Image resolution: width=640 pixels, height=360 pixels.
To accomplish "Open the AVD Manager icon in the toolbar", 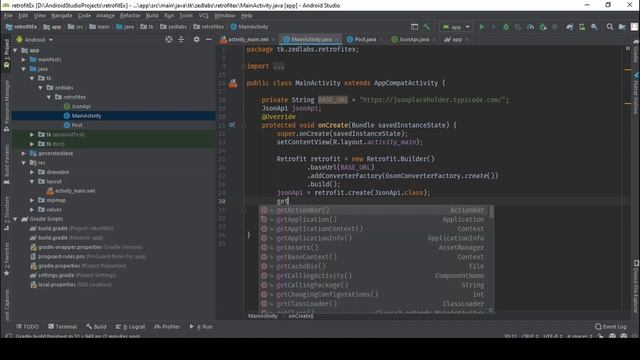I will (x=582, y=27).
